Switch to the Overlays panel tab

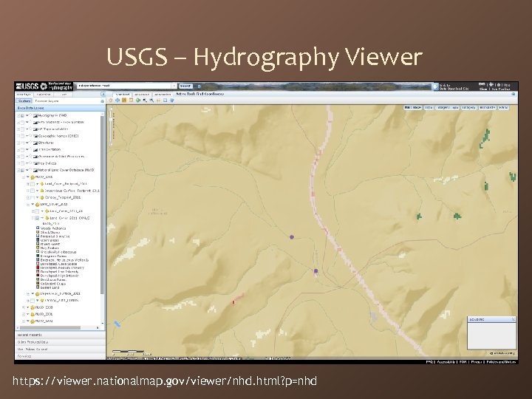pyautogui.click(x=24, y=95)
